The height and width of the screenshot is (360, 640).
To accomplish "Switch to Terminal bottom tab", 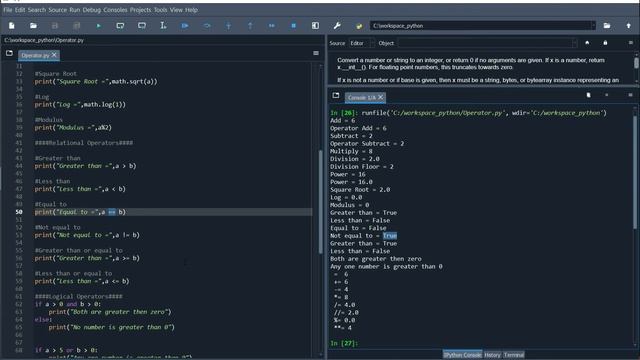I will coord(514,355).
